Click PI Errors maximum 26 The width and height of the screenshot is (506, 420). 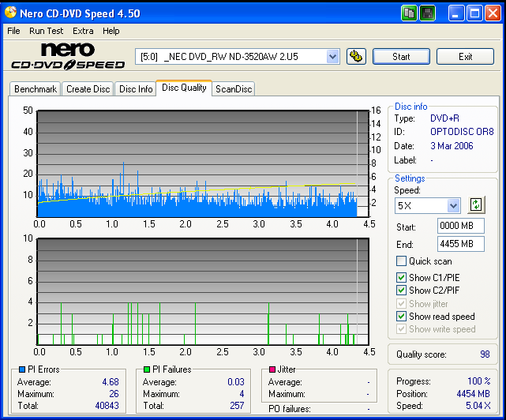(x=114, y=394)
